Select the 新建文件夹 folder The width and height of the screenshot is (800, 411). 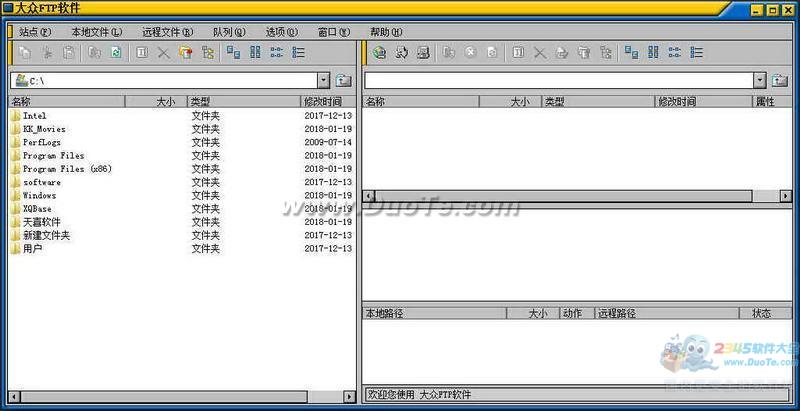(40, 236)
